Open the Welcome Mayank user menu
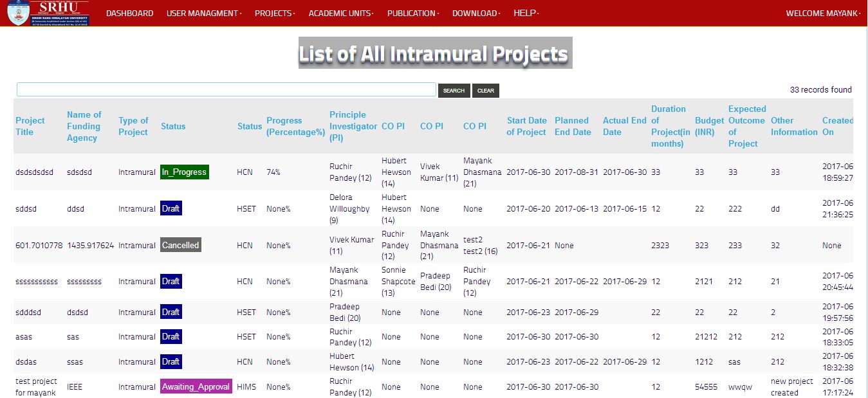Screen dimensions: 868x398 (823, 13)
